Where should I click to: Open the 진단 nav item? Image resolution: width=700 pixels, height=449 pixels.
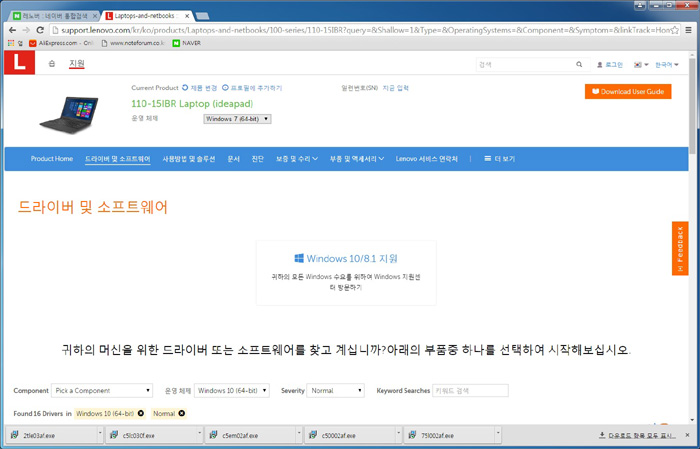(258, 159)
